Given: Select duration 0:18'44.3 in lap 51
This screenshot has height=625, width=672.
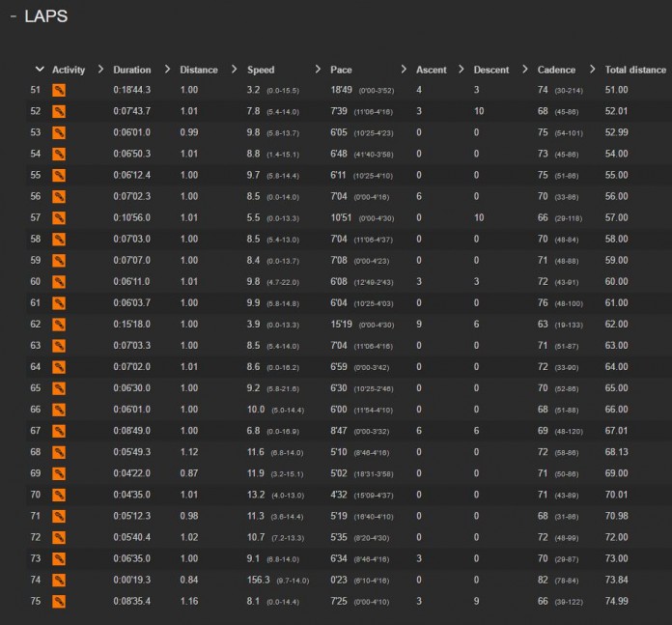Looking at the screenshot, I should [132, 90].
